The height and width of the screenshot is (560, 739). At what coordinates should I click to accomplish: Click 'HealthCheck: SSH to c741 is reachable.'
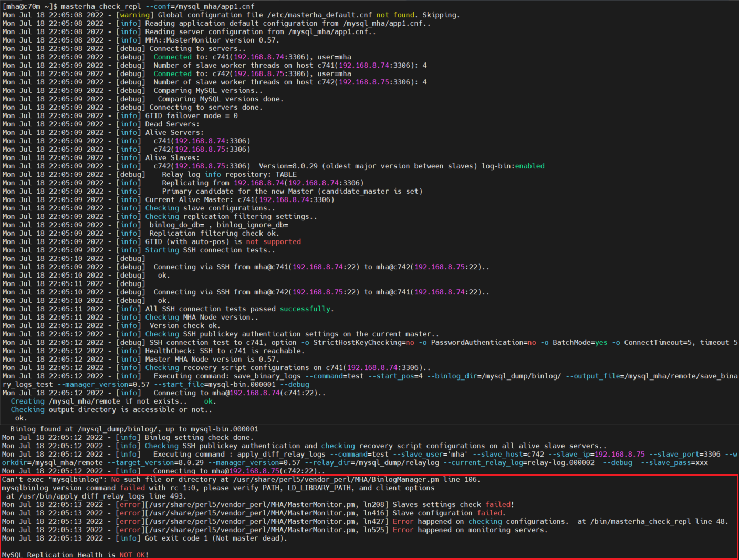(225, 351)
